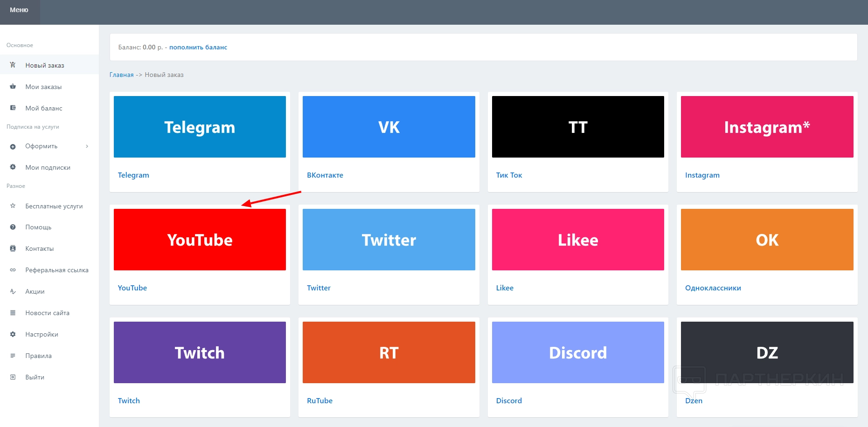
Task: Open Мой баланс in the sidebar
Action: pyautogui.click(x=49, y=108)
